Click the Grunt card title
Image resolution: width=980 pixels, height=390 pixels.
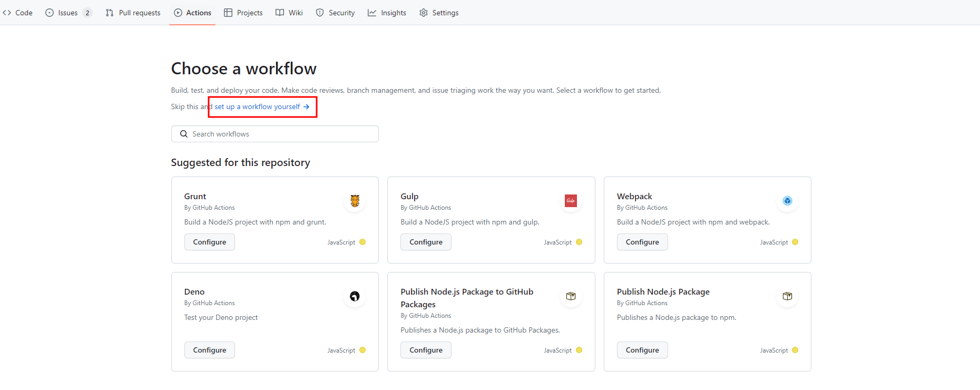pos(195,196)
